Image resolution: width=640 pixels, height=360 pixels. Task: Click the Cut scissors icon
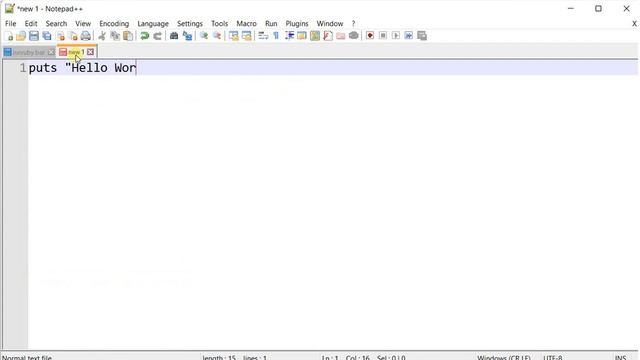(102, 36)
